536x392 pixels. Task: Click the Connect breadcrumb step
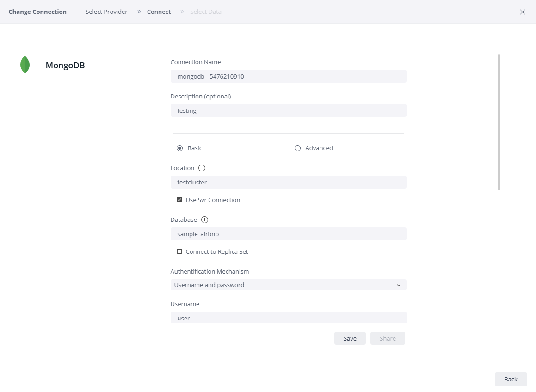pos(159,12)
